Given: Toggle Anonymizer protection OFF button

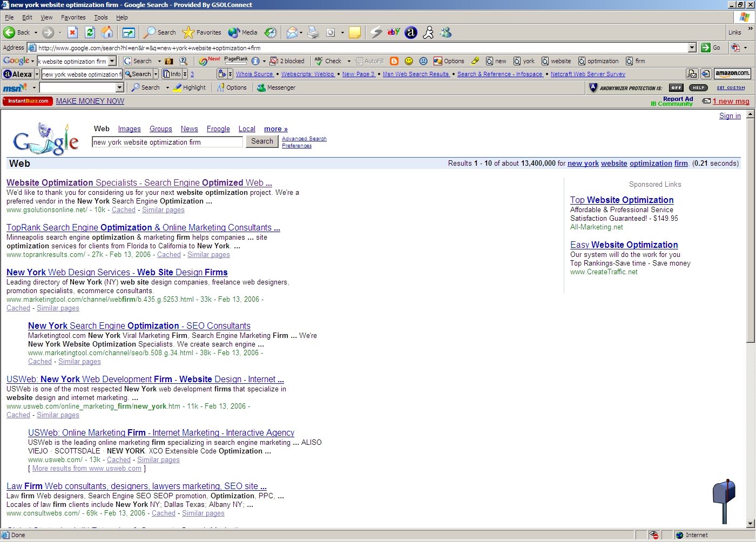Looking at the screenshot, I should pos(676,87).
